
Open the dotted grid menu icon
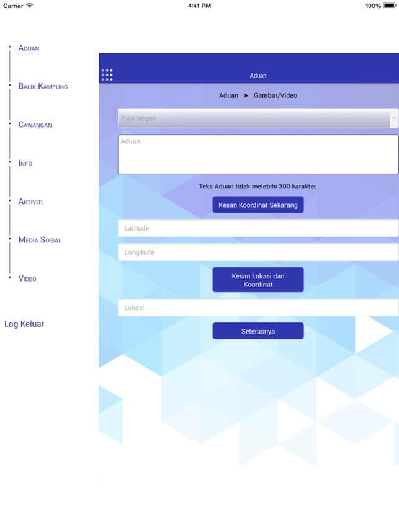point(107,75)
